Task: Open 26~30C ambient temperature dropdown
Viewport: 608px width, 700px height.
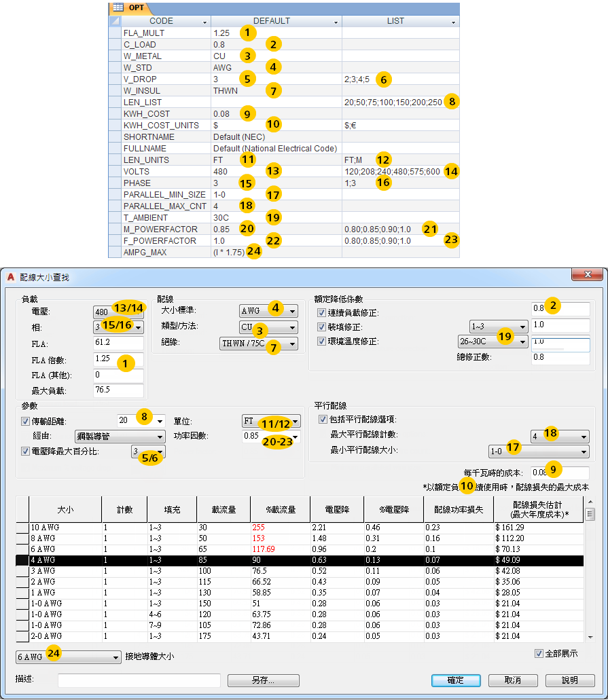Action: coord(493,342)
